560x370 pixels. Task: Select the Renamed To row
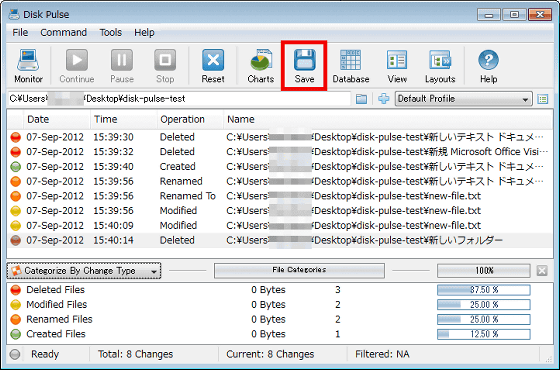[x=280, y=196]
